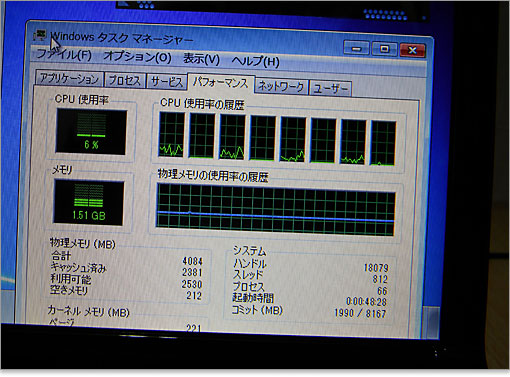This screenshot has height=377, width=510.
Task: Switch to the サービス tab
Action: click(x=167, y=82)
